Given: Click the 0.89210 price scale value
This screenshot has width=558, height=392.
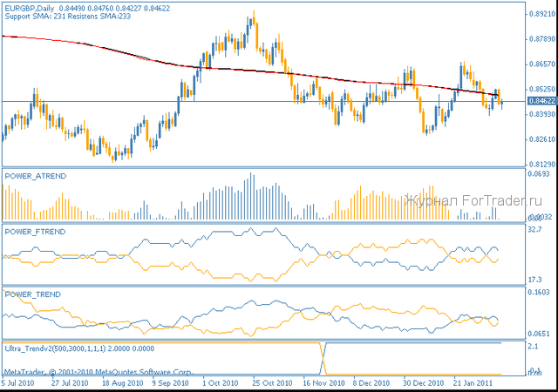Looking at the screenshot, I should coord(542,14).
